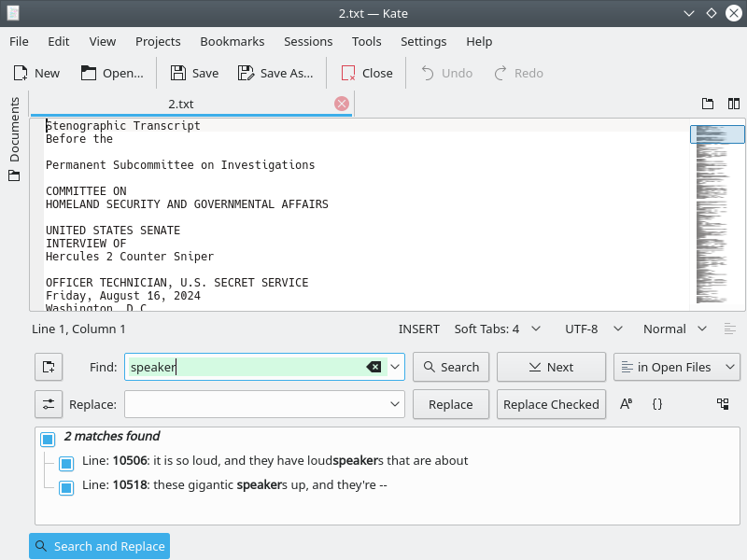Click the Search button
This screenshot has height=560, width=747.
tap(451, 367)
